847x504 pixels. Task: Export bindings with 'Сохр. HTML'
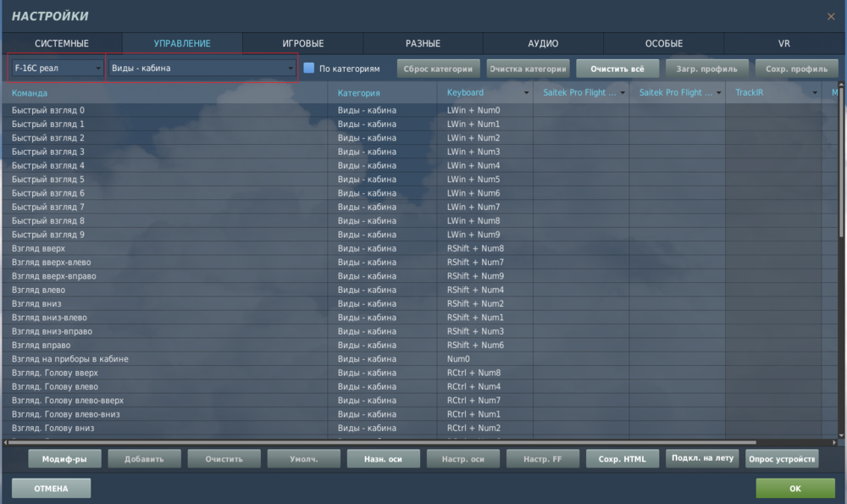[x=623, y=458]
